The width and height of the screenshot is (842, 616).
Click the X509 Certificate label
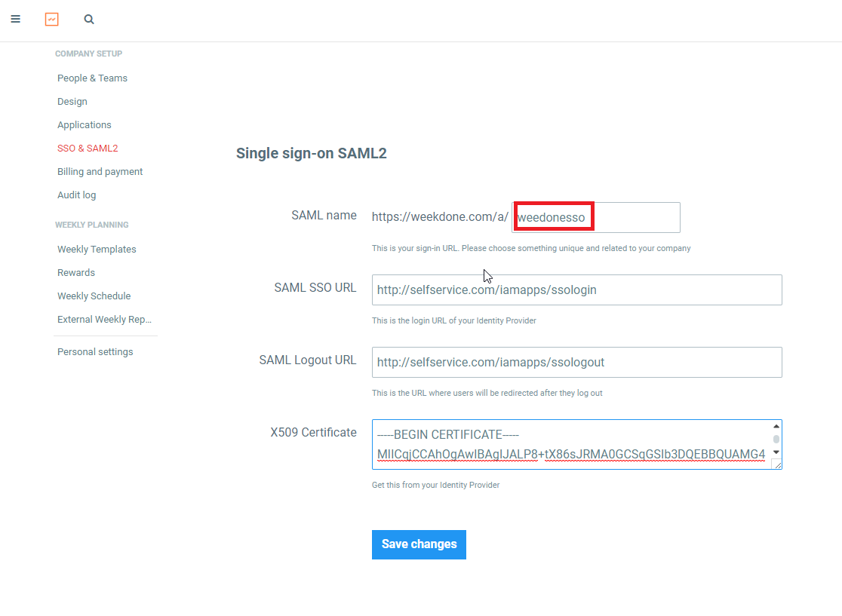(x=314, y=433)
